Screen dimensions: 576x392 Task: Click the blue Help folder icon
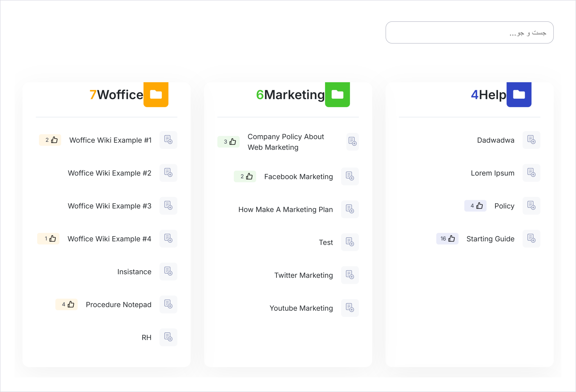tap(519, 95)
